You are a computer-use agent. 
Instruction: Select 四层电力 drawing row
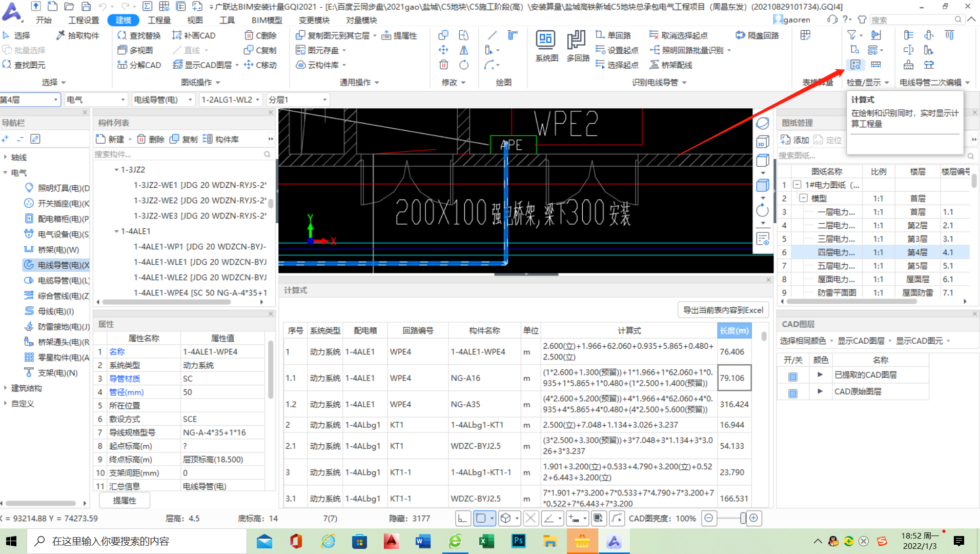(x=873, y=252)
